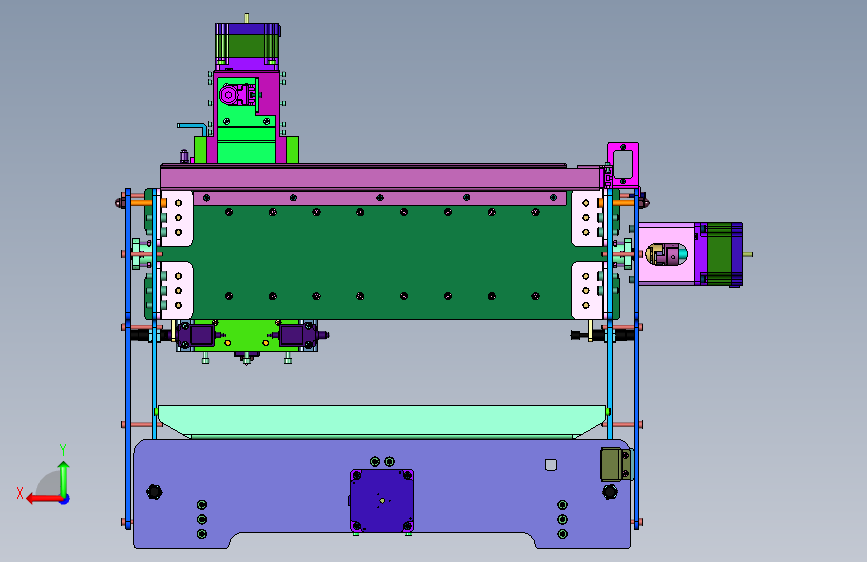Select the upper-right white bearing block
Viewport: 867px width, 562px height.
[x=587, y=218]
